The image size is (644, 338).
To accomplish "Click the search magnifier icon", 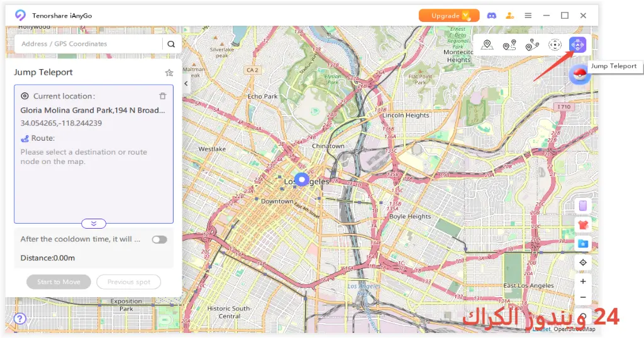I will click(x=171, y=44).
